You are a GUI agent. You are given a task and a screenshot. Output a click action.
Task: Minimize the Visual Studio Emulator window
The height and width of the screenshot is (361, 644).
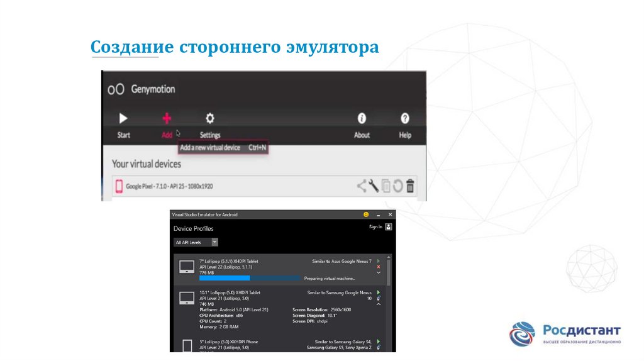coord(378,214)
